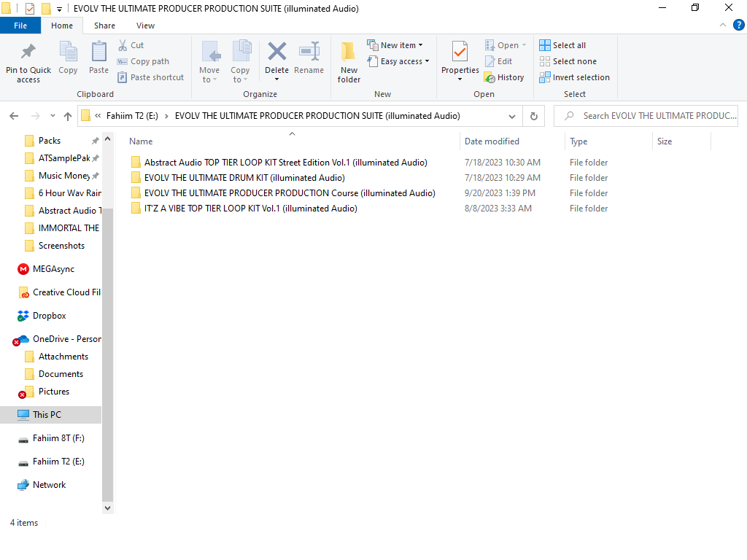Open 6 Hour Wav Rain folder

coord(69,192)
